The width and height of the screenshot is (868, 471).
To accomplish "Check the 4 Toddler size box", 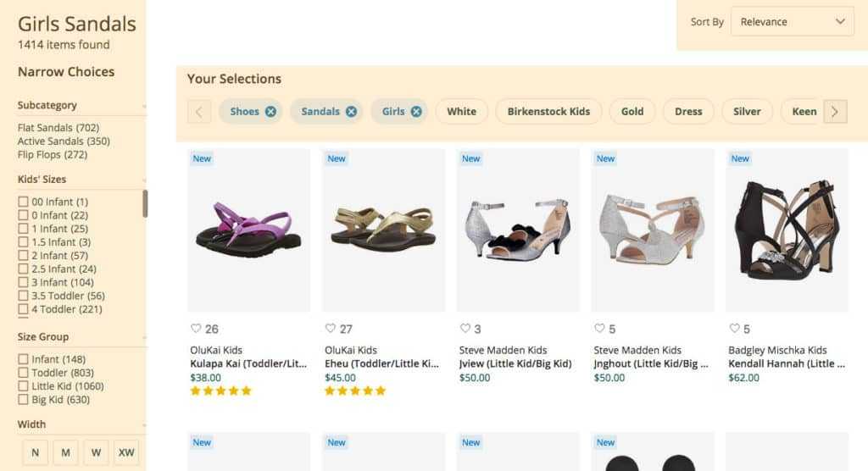I will pos(24,309).
